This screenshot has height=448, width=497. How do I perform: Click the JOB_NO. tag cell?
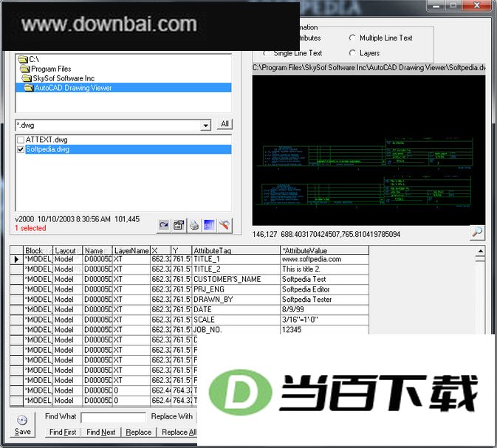[x=236, y=330]
